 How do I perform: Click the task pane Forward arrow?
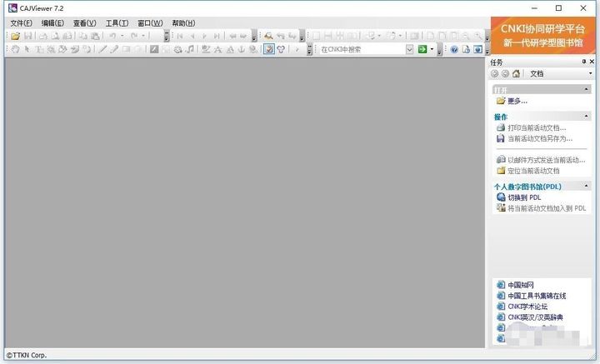(x=505, y=73)
